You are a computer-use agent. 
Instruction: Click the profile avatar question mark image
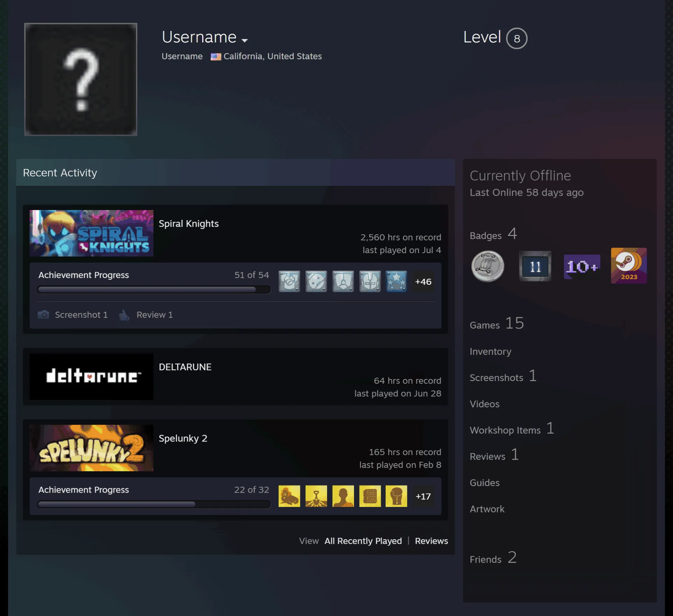click(81, 79)
